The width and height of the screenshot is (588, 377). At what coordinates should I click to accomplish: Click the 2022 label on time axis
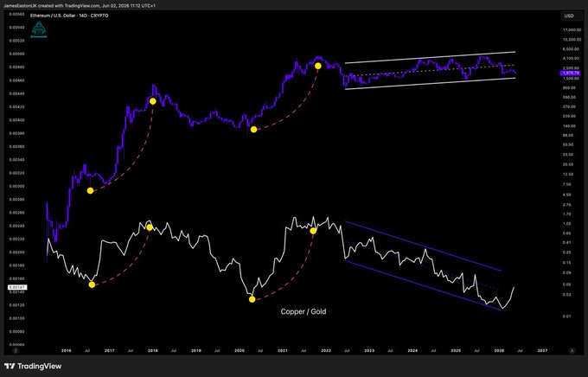pyautogui.click(x=326, y=351)
